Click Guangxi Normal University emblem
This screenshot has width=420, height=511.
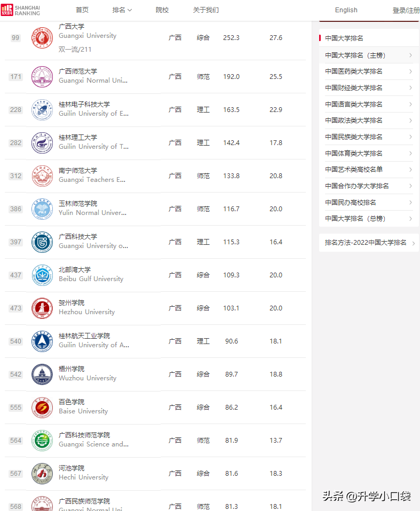click(42, 77)
